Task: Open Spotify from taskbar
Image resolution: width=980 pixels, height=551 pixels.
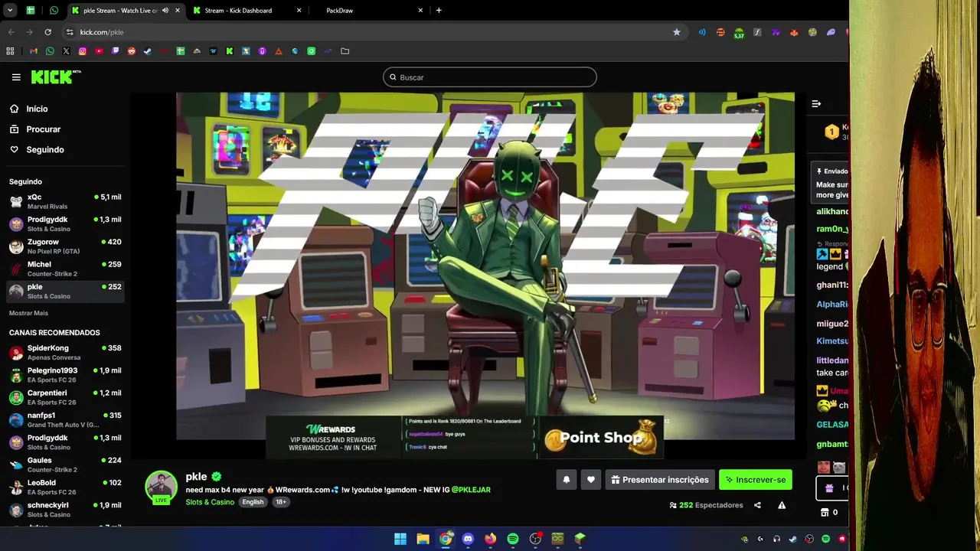Action: click(x=513, y=539)
